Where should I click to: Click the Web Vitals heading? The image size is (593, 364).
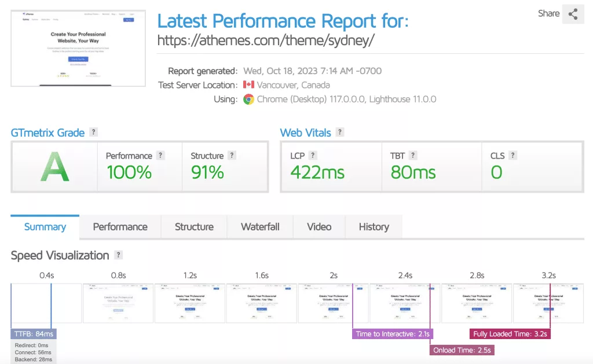(305, 133)
